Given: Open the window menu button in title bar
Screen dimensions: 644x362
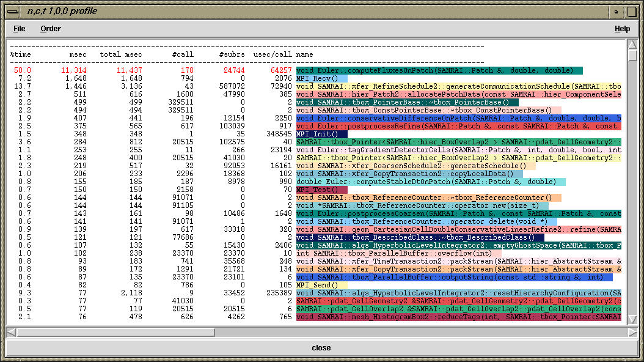Looking at the screenshot, I should pos(13,11).
